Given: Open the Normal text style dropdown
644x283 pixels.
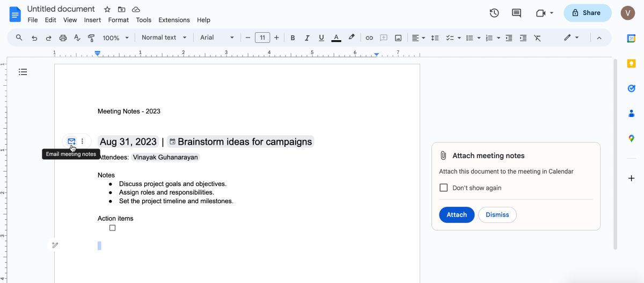Looking at the screenshot, I should (x=164, y=38).
